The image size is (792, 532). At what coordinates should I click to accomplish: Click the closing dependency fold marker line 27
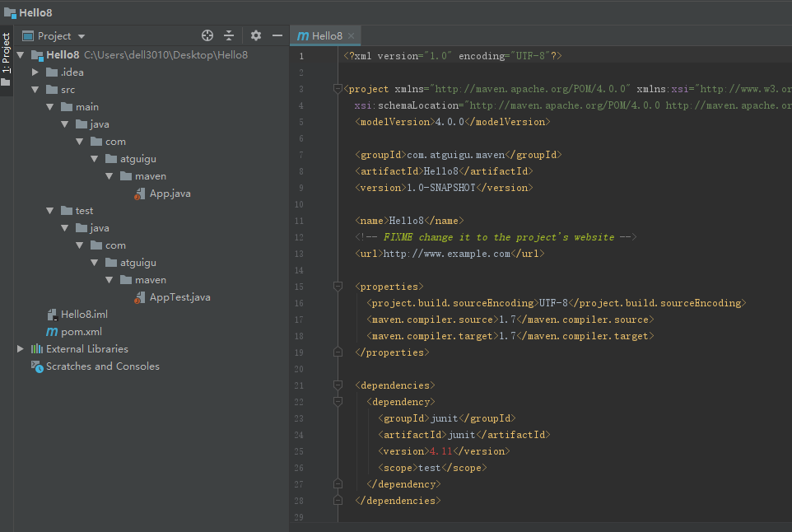click(338, 484)
